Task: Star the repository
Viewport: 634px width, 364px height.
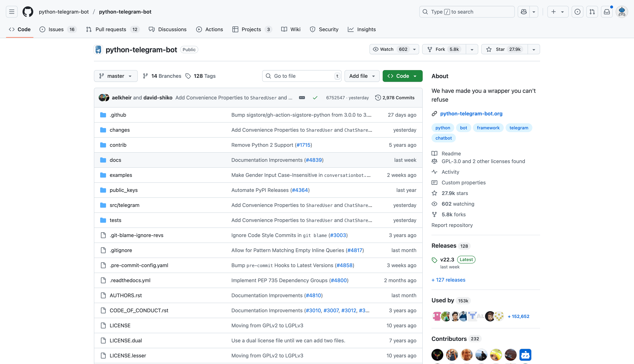Action: click(x=504, y=49)
